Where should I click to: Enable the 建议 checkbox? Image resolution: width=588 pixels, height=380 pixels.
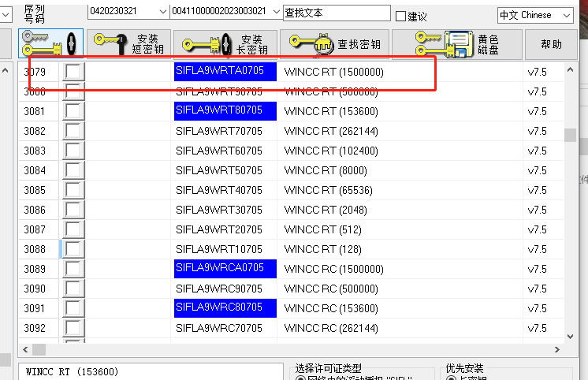click(x=400, y=16)
